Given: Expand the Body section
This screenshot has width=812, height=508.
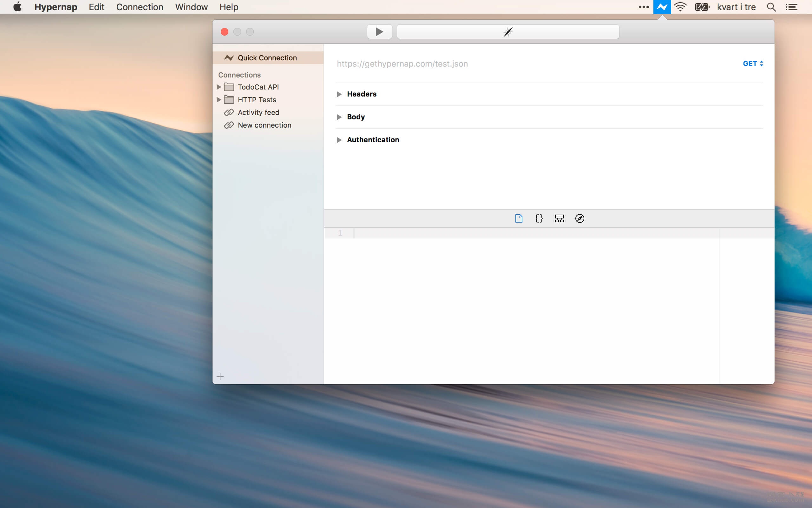Looking at the screenshot, I should point(339,117).
